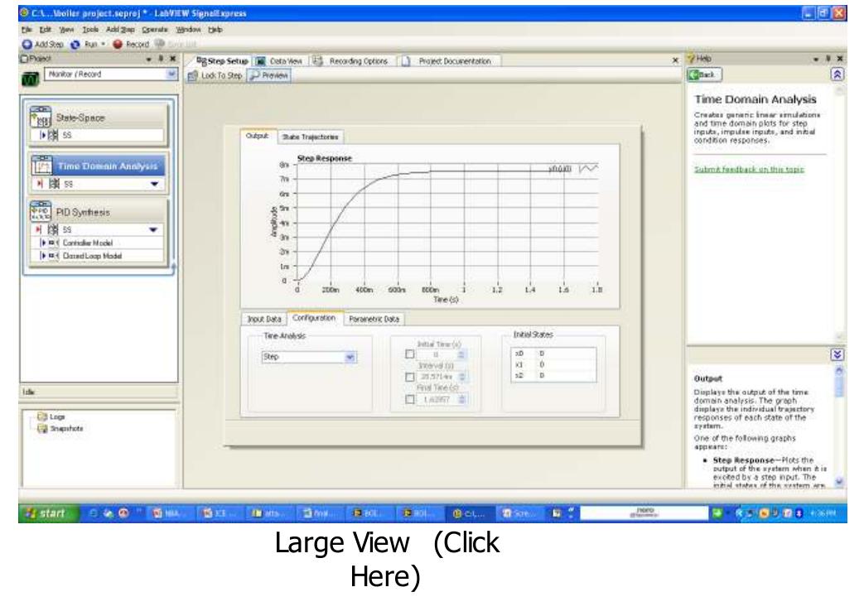Switch to the Input Data tab
This screenshot has height=616, width=864.
point(264,319)
